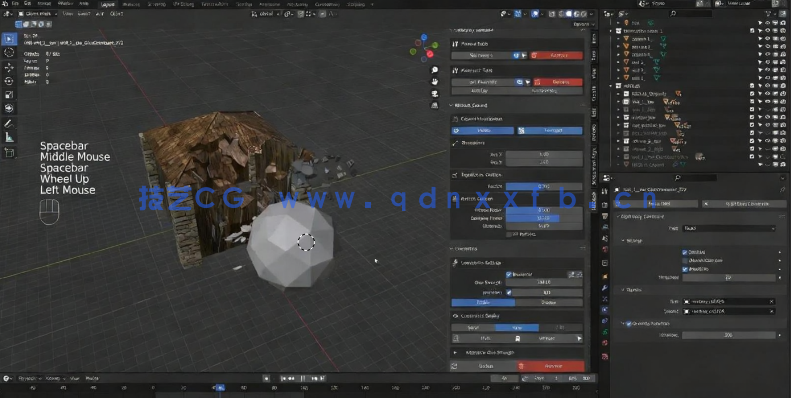
Task: Select the Add Cube tool
Action: 9,152
